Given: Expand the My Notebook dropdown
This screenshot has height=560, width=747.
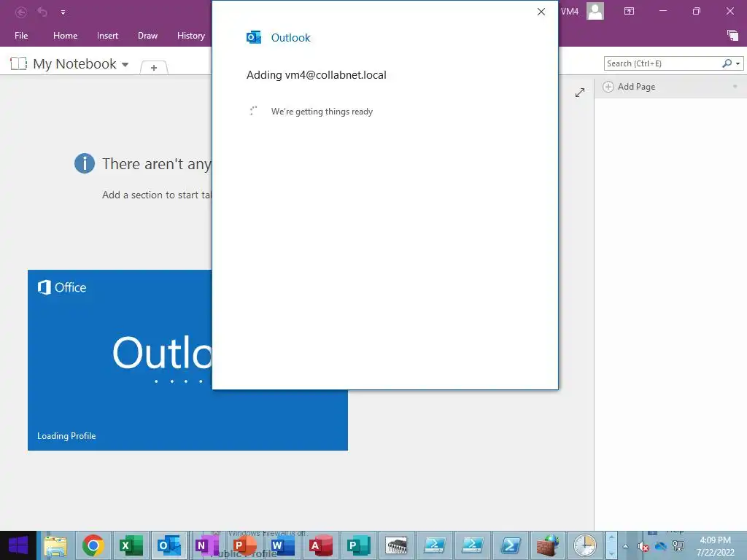Looking at the screenshot, I should coord(125,65).
